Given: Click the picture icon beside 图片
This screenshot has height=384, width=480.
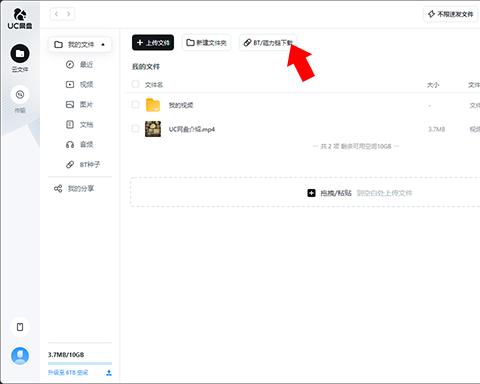Looking at the screenshot, I should [70, 105].
